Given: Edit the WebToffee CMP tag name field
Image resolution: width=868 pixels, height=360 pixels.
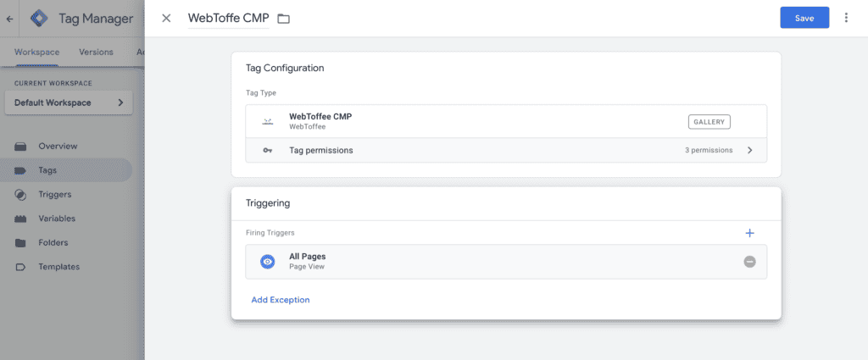Looking at the screenshot, I should 229,19.
